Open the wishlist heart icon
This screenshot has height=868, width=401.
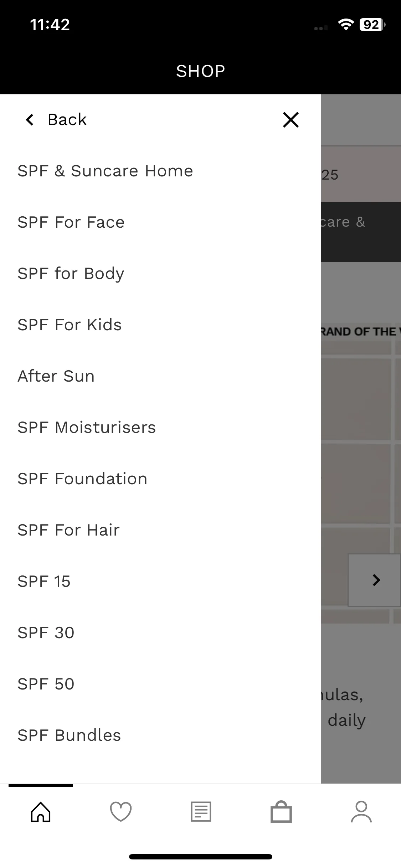121,812
